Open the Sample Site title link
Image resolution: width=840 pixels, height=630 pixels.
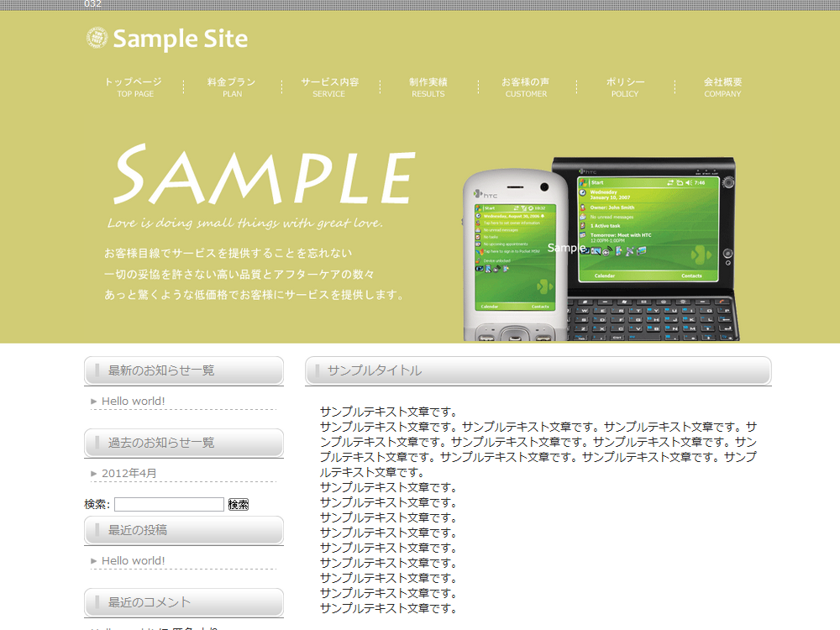coord(180,39)
